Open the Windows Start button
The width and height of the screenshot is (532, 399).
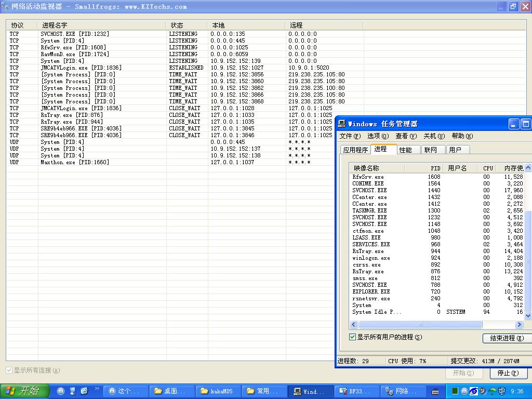pyautogui.click(x=24, y=391)
